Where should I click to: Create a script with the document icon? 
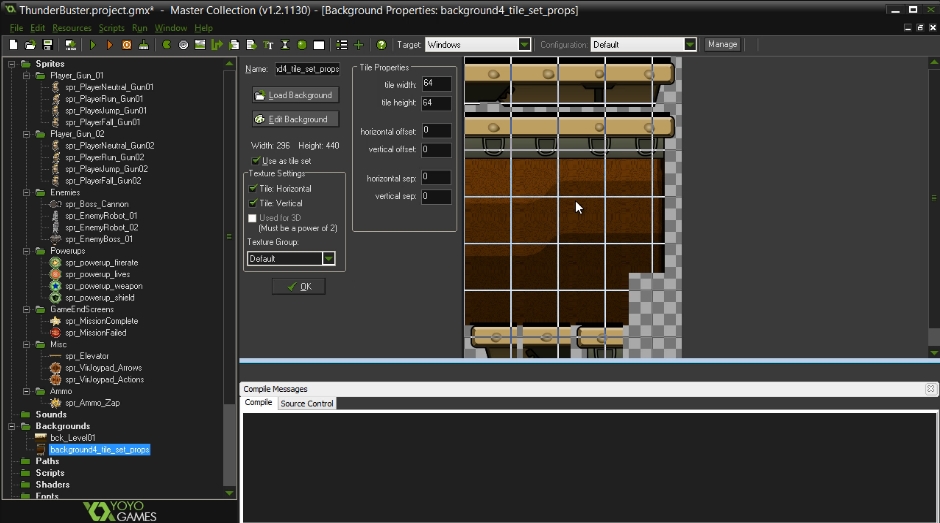point(234,45)
